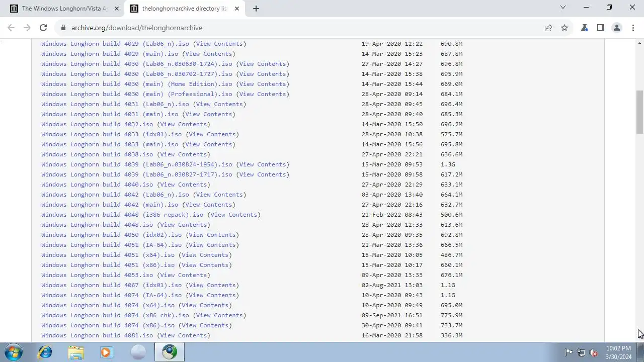Open a new tab with plus button

click(256, 9)
